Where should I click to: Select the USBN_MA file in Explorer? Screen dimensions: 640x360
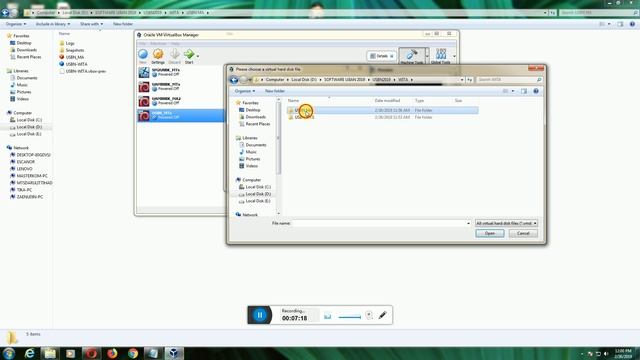[72, 57]
